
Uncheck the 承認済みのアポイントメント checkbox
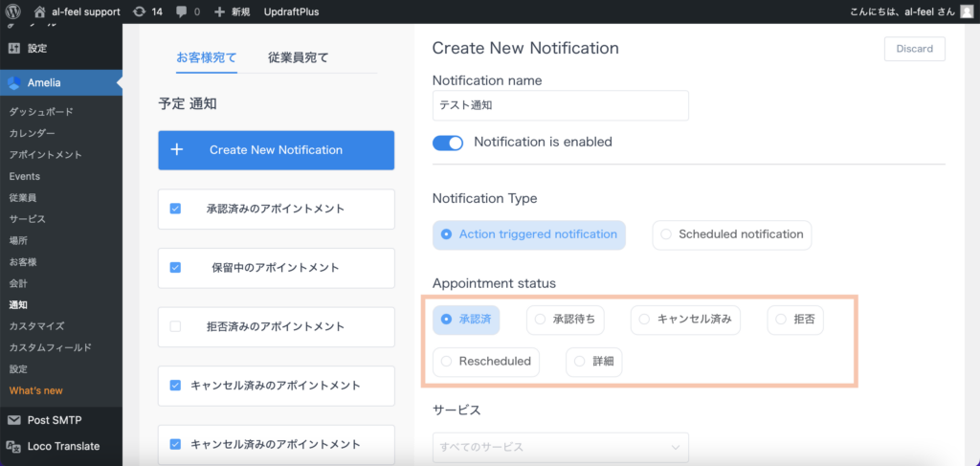175,209
